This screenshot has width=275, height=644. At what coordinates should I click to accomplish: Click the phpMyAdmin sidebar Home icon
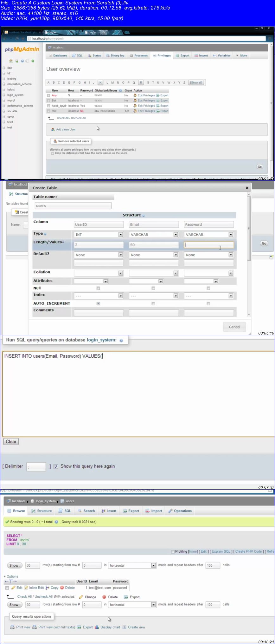[11, 61]
